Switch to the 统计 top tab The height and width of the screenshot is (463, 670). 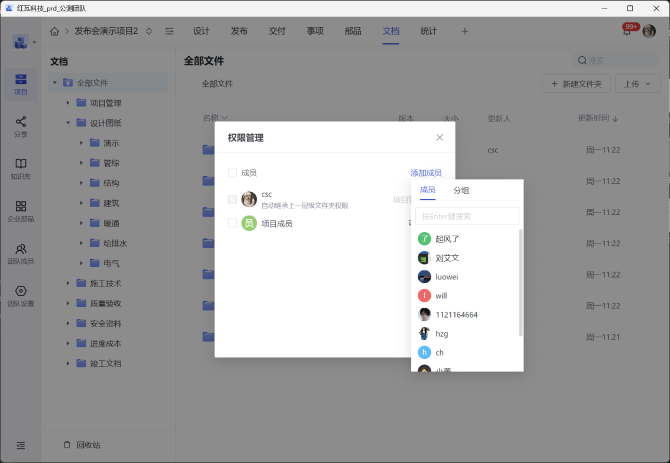[428, 31]
